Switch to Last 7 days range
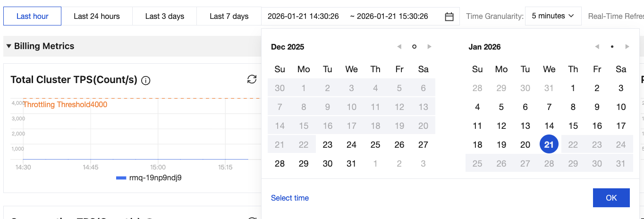The width and height of the screenshot is (644, 219). pos(229,17)
